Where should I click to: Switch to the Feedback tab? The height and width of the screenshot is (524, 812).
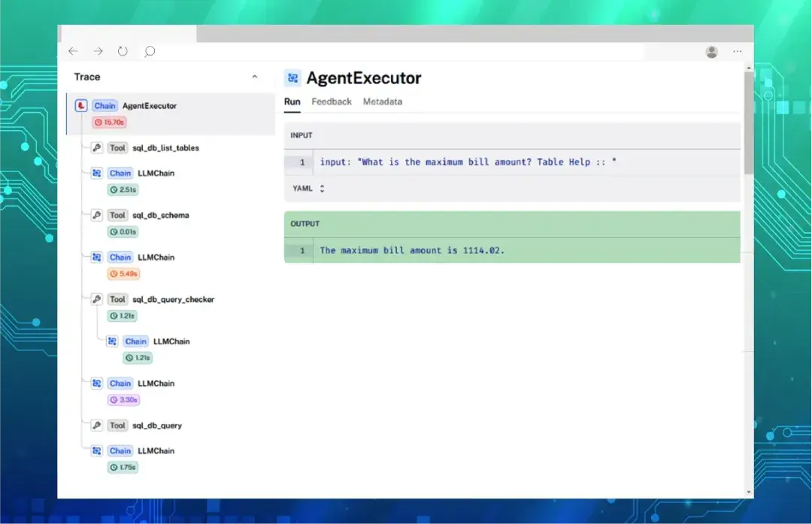click(332, 101)
